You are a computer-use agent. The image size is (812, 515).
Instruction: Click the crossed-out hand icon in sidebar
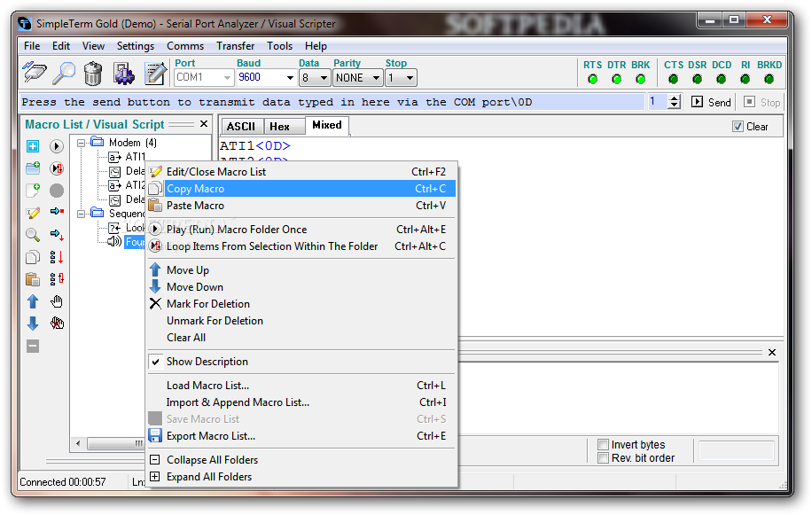57,324
